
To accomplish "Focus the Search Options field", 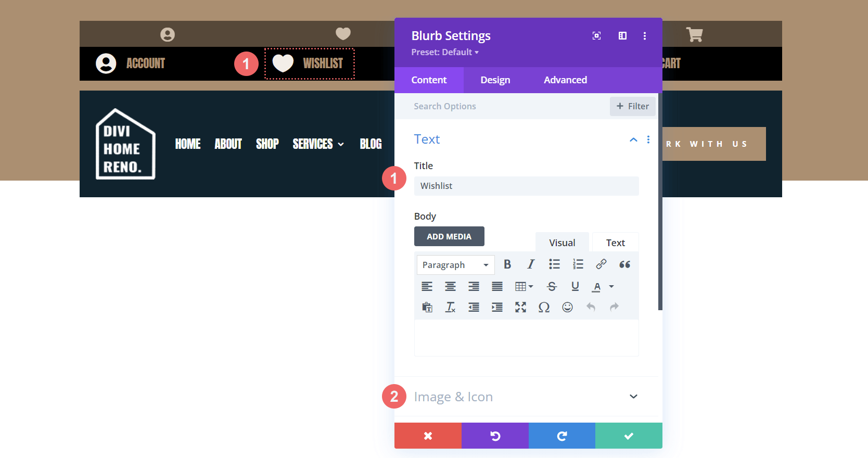I will (x=502, y=106).
